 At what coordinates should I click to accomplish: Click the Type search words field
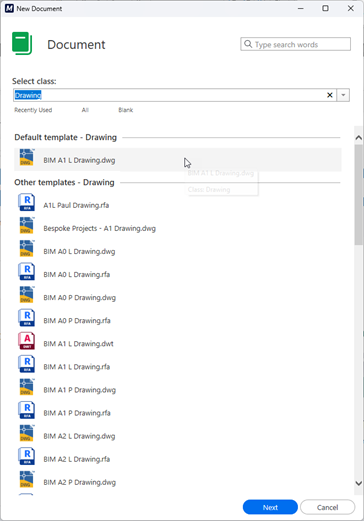pyautogui.click(x=295, y=44)
